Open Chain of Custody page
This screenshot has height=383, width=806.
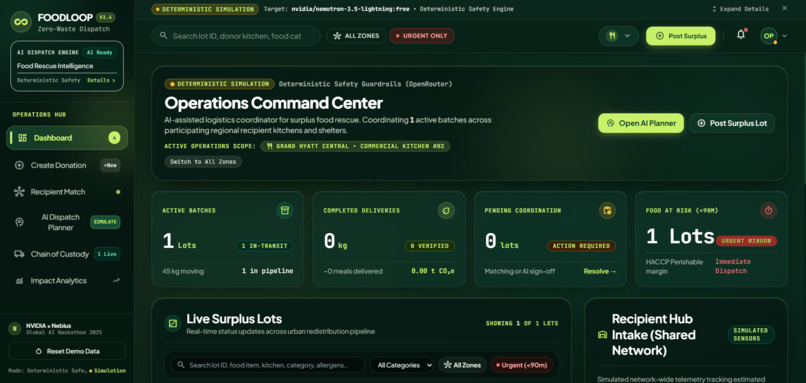[x=67, y=254]
